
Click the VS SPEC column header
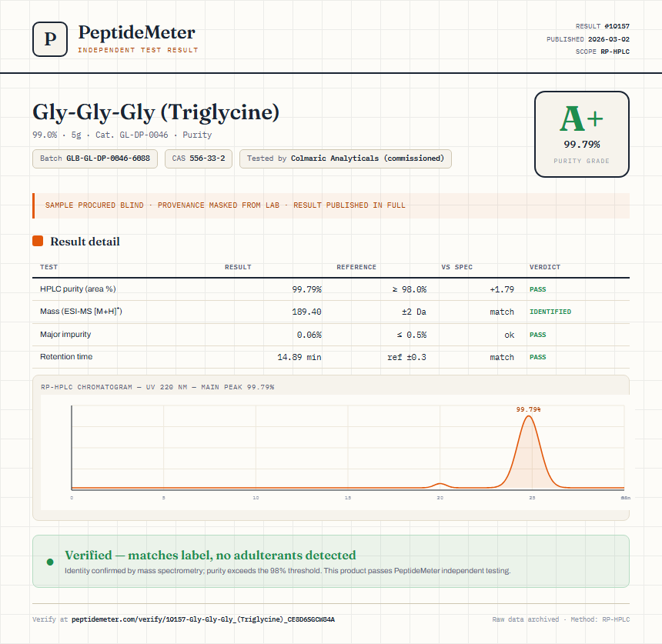coord(456,267)
